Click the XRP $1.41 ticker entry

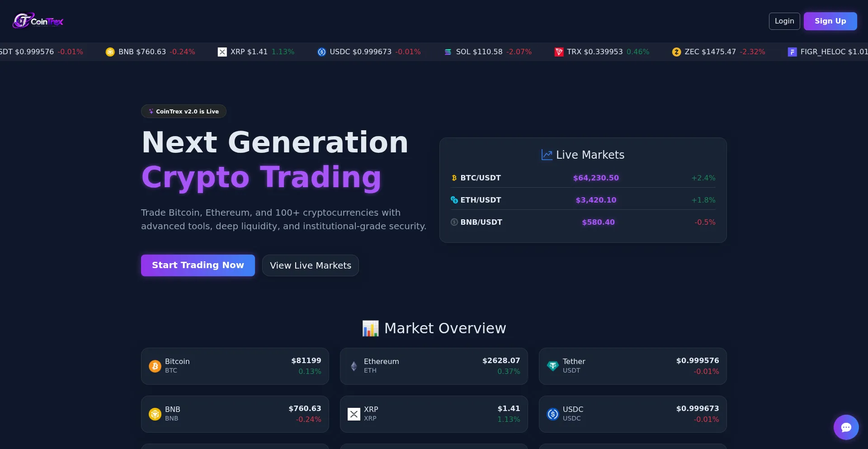point(256,52)
